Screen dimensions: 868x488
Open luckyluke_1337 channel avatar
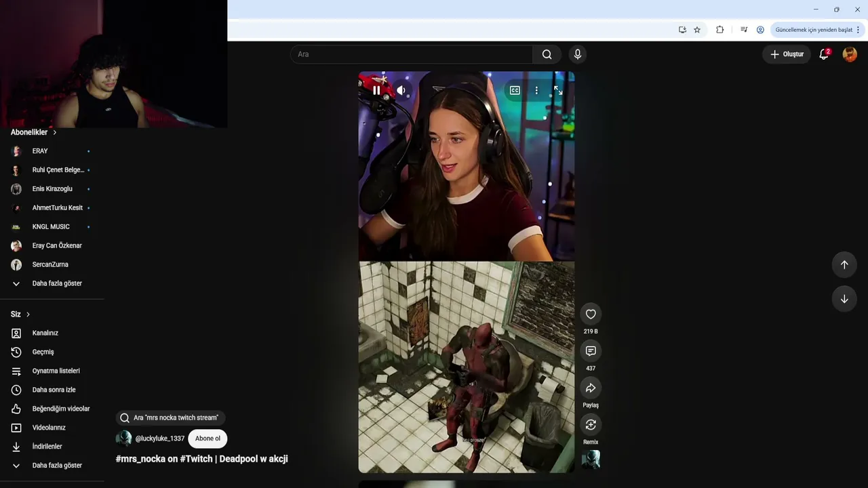[123, 439]
